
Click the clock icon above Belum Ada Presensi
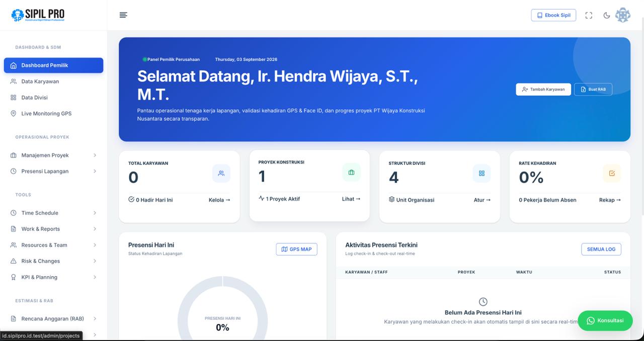(483, 302)
